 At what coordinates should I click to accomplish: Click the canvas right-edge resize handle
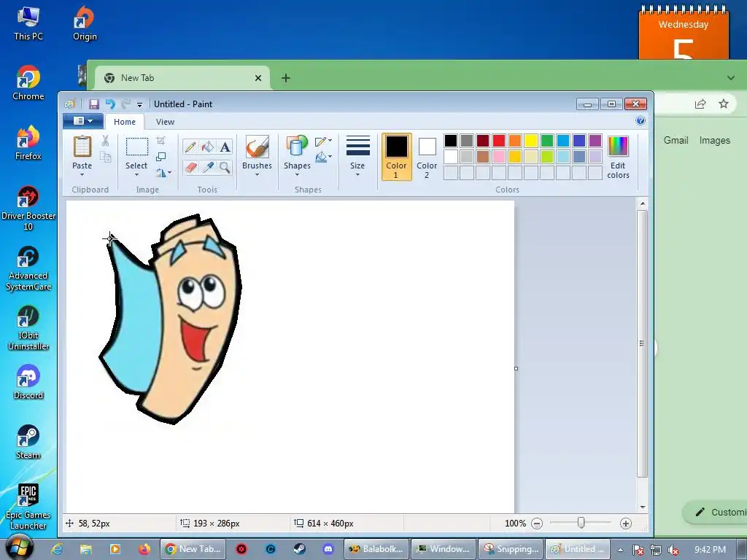(x=516, y=368)
